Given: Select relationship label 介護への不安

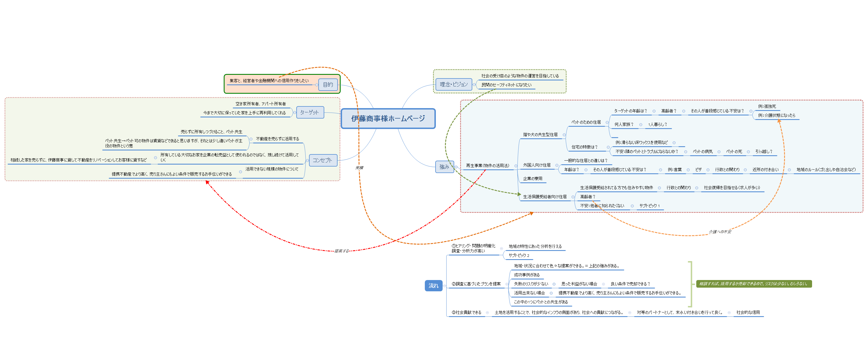Looking at the screenshot, I should 720,232.
